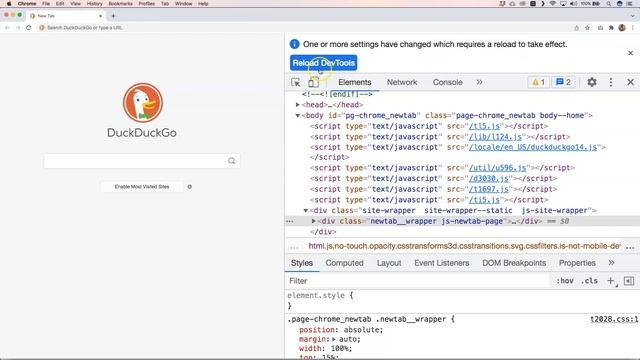Open the Network panel tab

pos(402,82)
